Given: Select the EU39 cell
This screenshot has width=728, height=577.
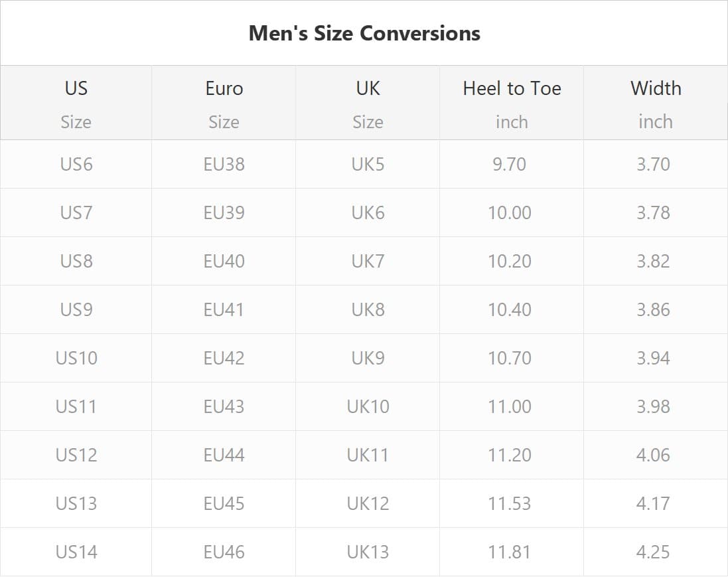Looking at the screenshot, I should [x=224, y=212].
